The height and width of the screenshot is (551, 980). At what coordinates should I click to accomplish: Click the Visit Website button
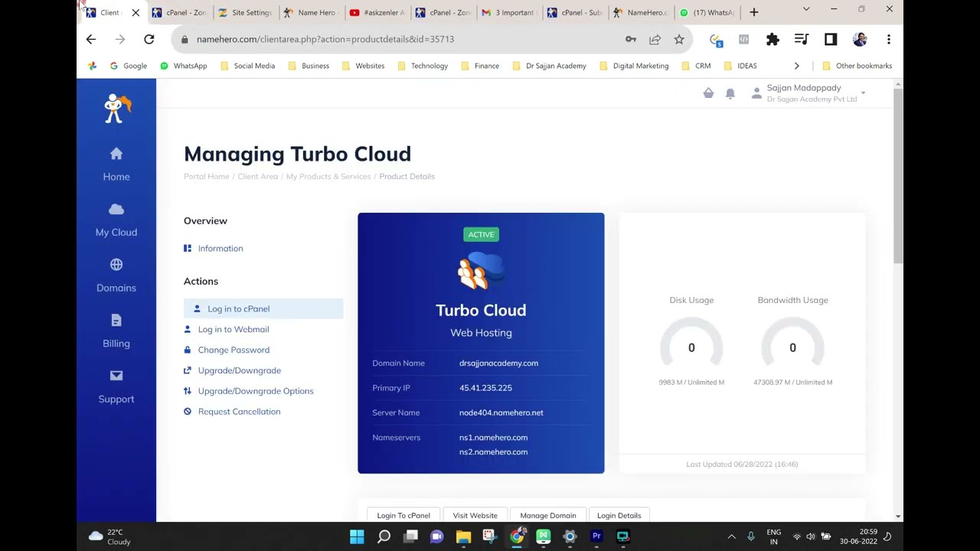[475, 515]
